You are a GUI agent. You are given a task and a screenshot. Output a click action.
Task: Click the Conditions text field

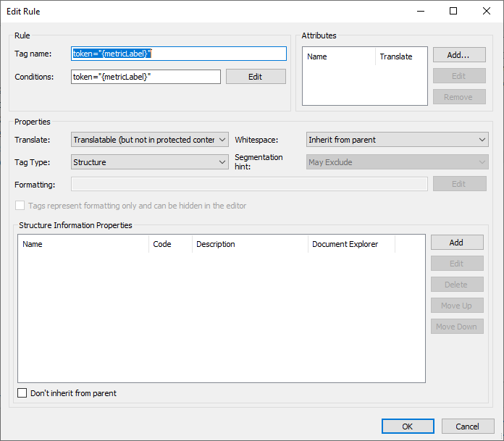point(146,77)
